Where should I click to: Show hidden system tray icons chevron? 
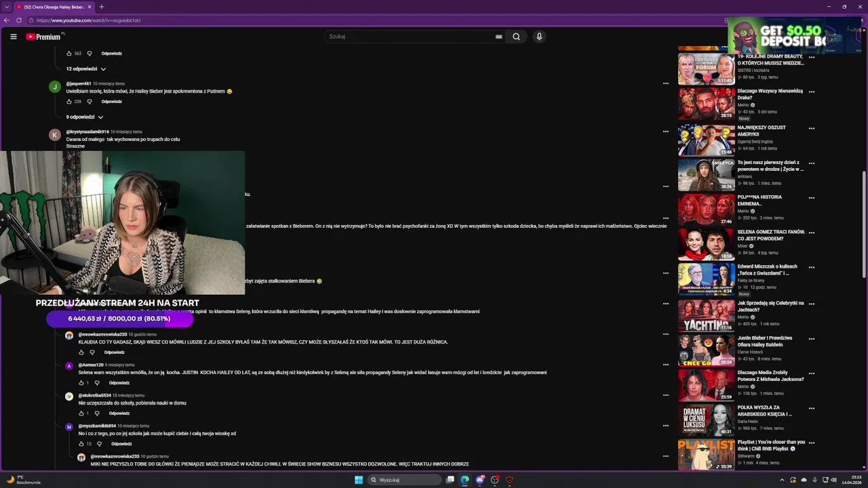coord(782,480)
